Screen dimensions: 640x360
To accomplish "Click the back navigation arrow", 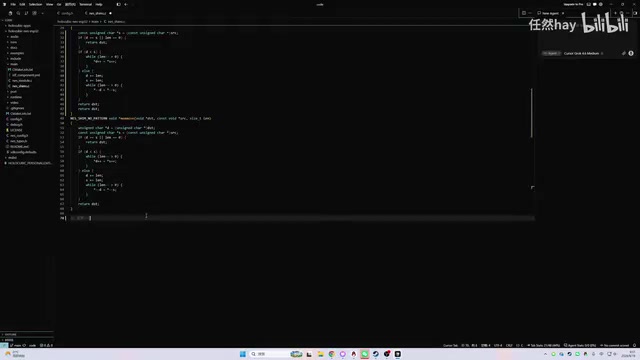I will [x=126, y=4].
